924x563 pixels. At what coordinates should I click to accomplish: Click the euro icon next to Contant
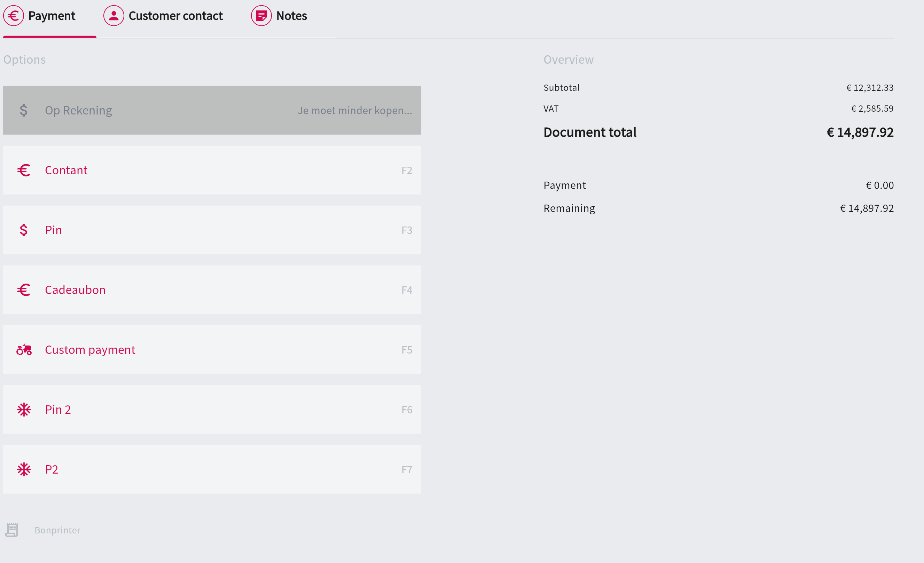tap(24, 170)
